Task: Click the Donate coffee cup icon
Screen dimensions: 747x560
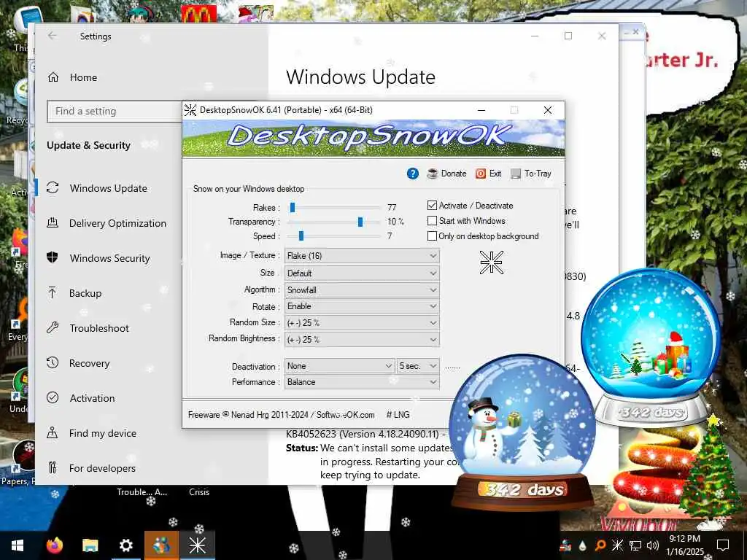Action: [432, 174]
